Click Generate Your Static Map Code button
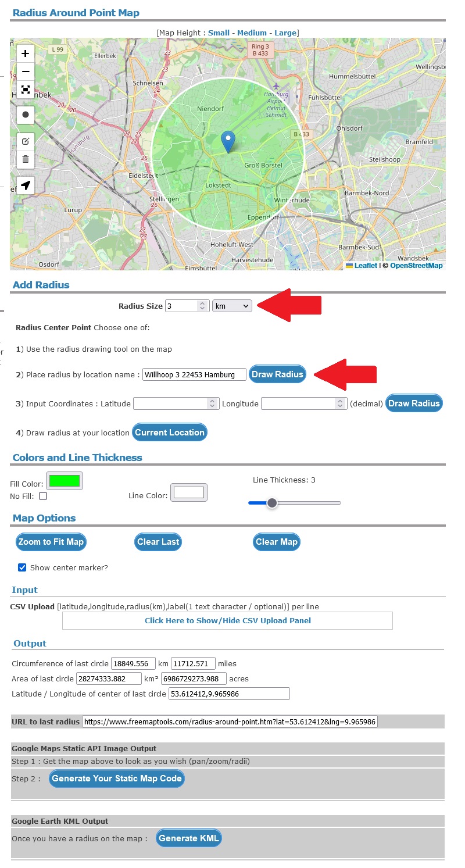 pyautogui.click(x=117, y=778)
